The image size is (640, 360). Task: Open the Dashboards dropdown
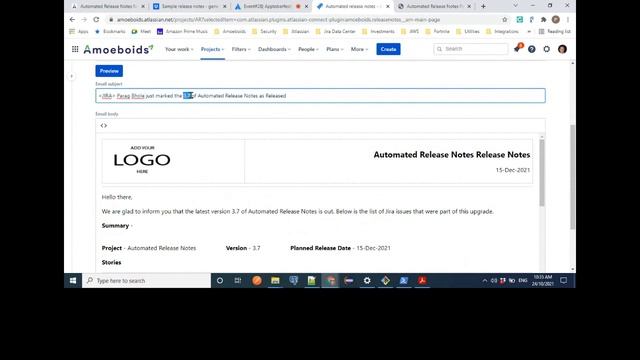click(x=274, y=49)
